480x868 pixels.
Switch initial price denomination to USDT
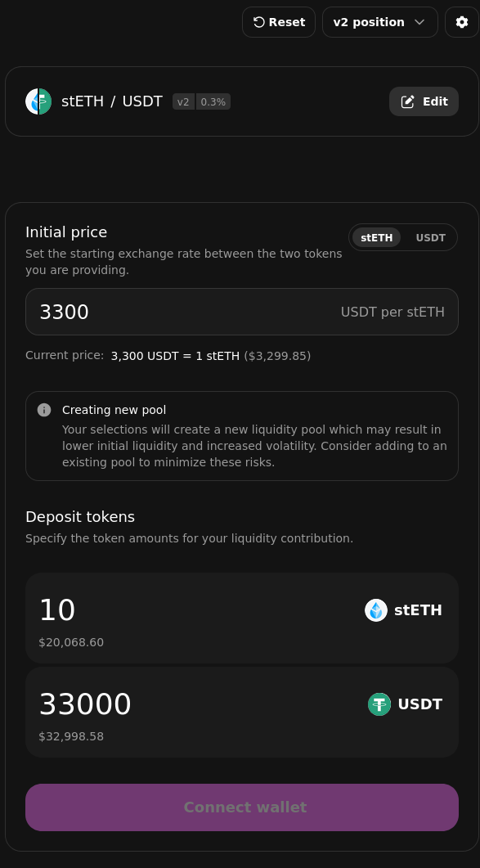pos(431,238)
